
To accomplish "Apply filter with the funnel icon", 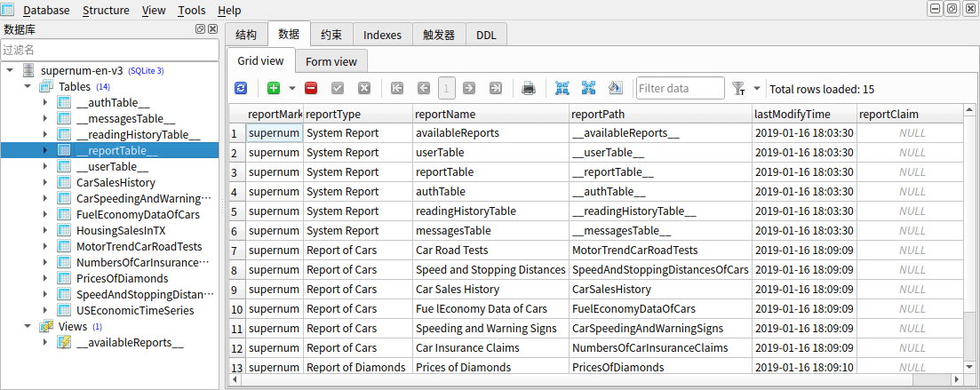I will 738,89.
